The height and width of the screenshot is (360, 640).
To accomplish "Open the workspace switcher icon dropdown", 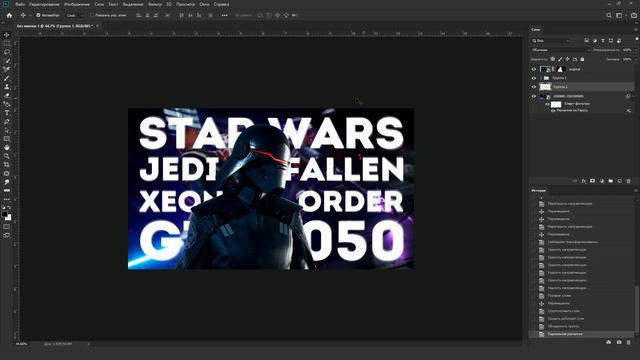I will pyautogui.click(x=620, y=15).
